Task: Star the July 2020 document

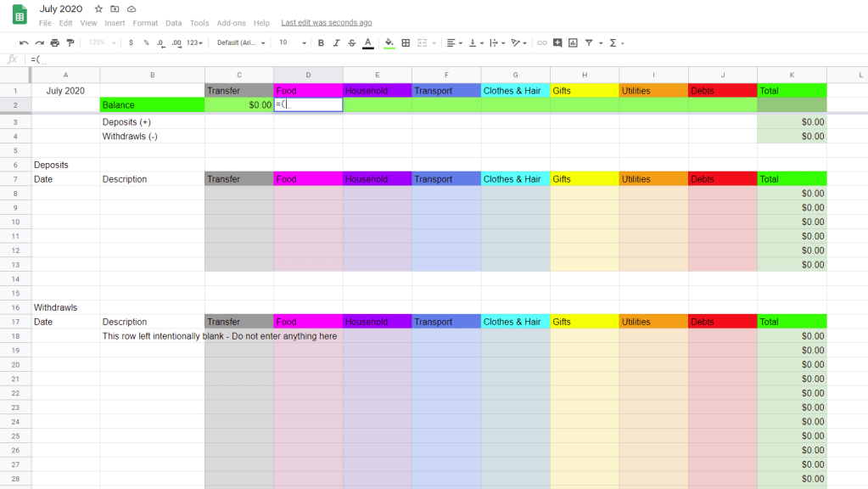Action: (98, 8)
